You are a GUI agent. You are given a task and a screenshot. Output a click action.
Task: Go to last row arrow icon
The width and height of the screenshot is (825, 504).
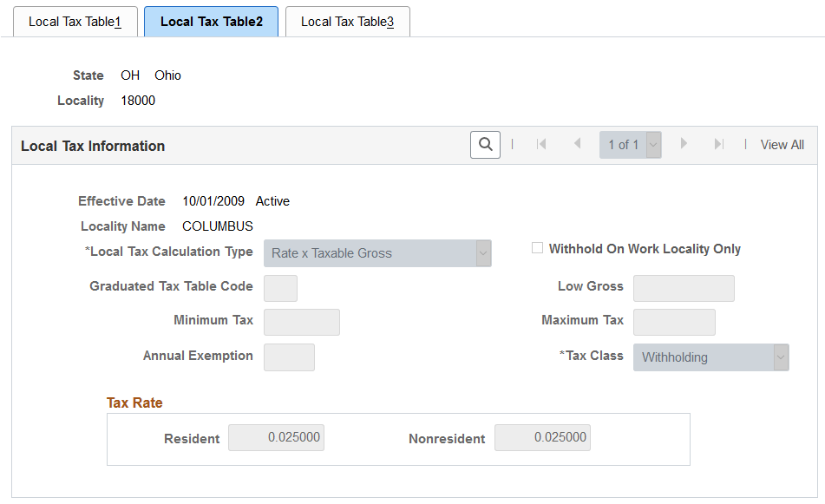point(719,144)
